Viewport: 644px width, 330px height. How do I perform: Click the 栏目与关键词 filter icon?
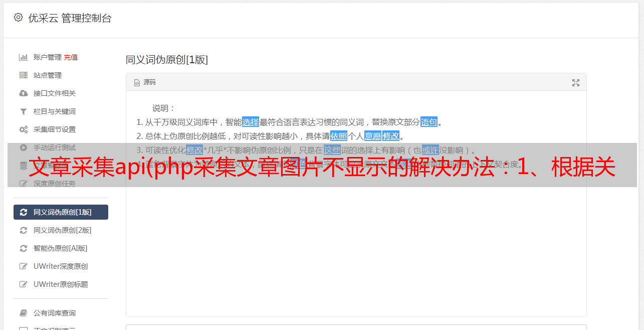pyautogui.click(x=23, y=111)
